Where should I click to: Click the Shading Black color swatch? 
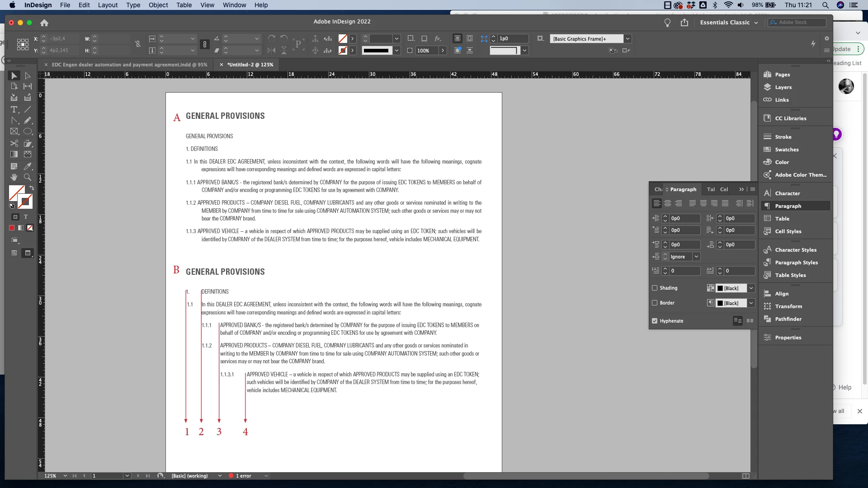[731, 288]
